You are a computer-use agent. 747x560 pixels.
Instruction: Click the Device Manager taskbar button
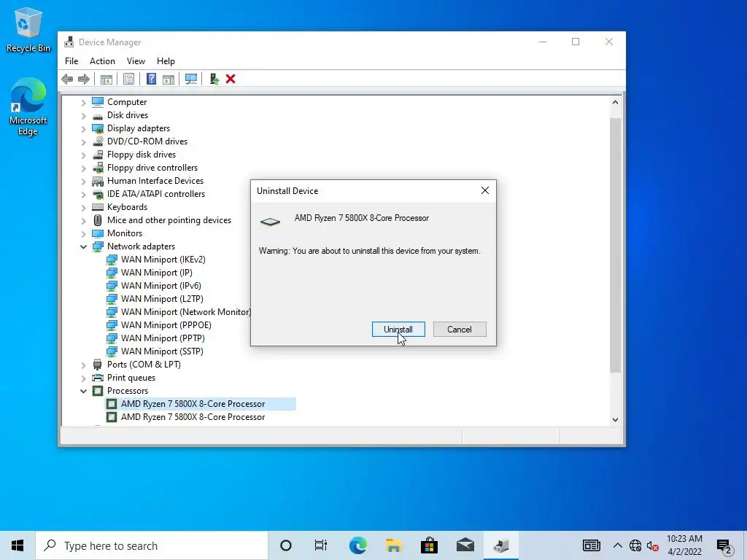click(x=500, y=545)
